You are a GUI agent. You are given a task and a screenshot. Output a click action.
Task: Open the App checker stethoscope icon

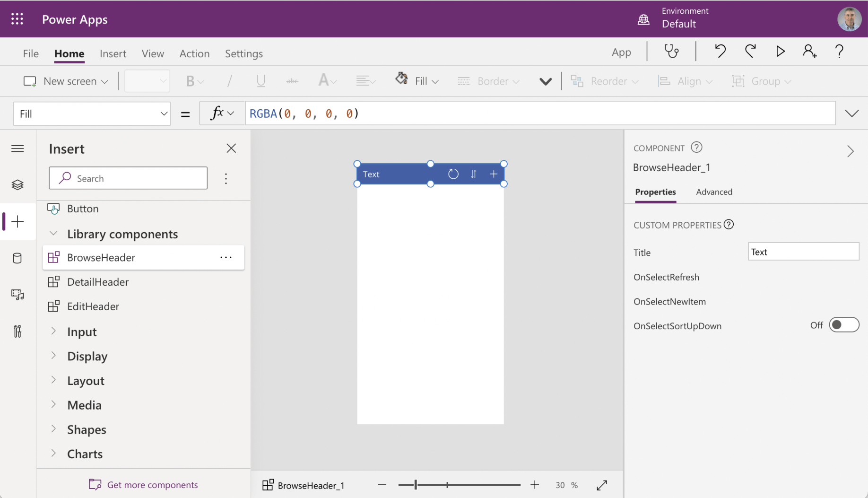tap(671, 51)
